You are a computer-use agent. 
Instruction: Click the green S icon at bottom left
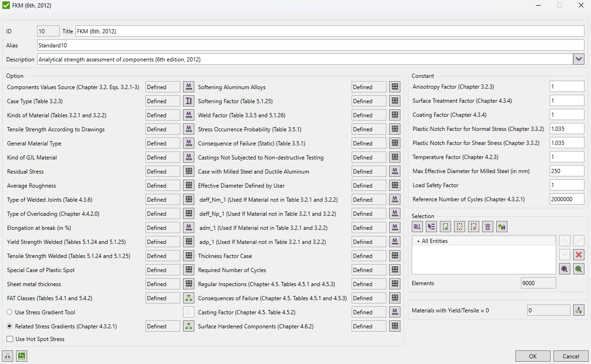(x=21, y=356)
